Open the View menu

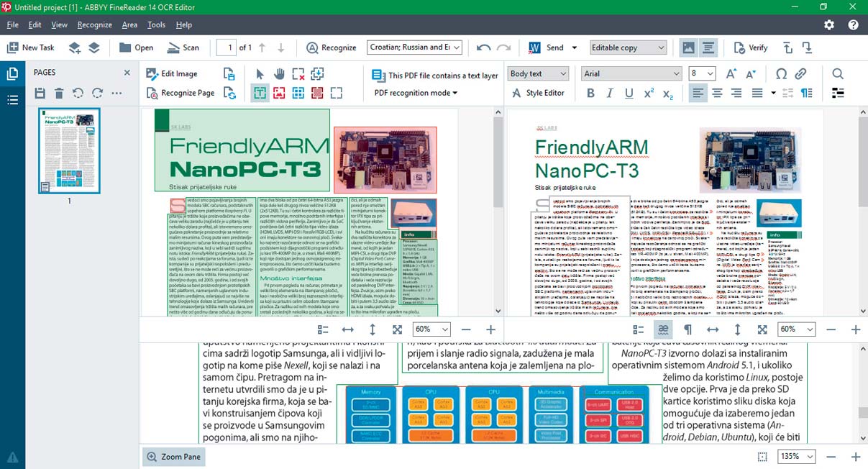point(60,24)
